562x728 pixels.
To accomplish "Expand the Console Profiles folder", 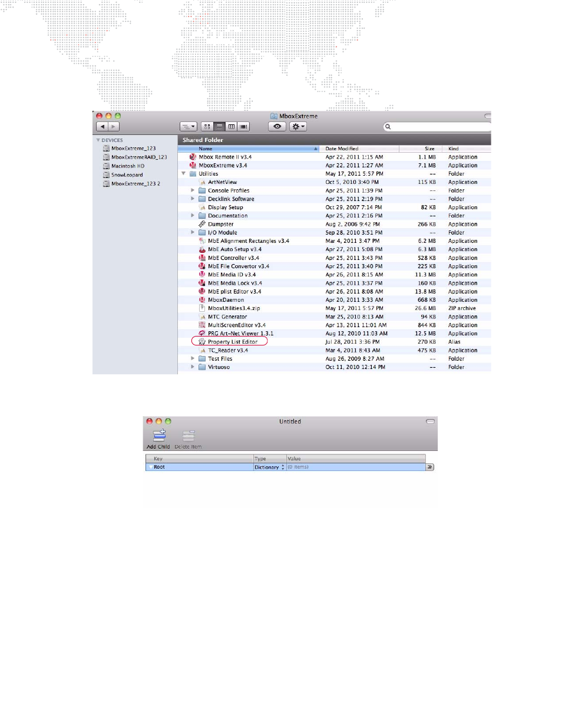I will click(193, 190).
